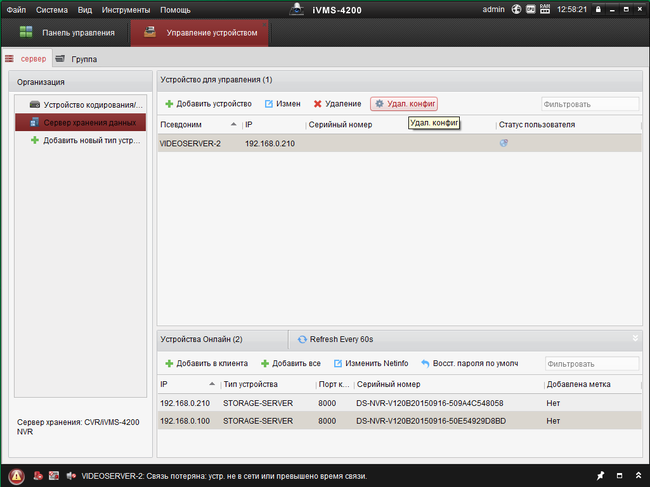Click the encoding device icon in the tree
Image resolution: width=650 pixels, height=487 pixels.
point(35,104)
